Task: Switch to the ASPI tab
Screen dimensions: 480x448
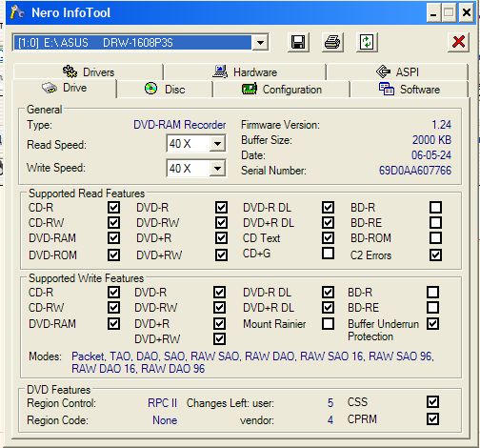Action: tap(397, 72)
